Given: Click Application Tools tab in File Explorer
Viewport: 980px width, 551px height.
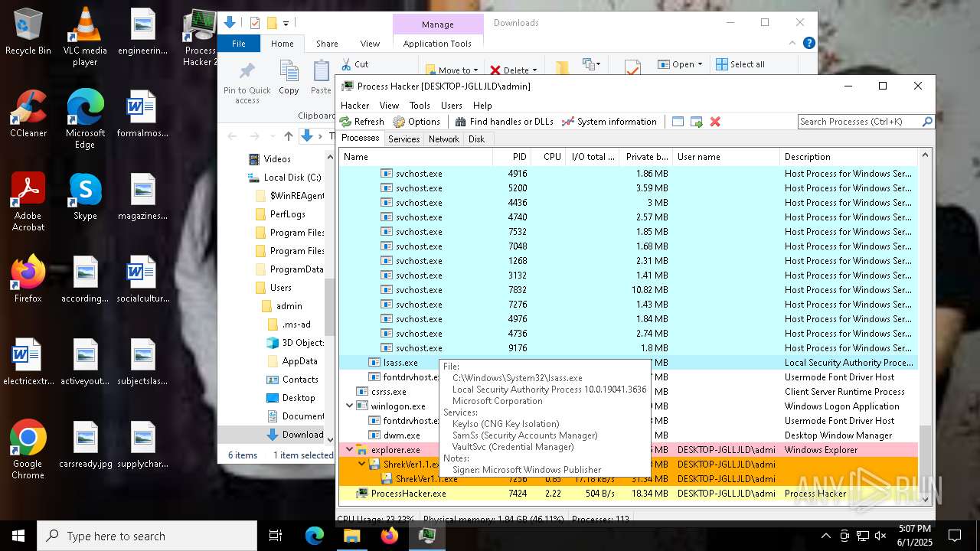Looking at the screenshot, I should [437, 44].
